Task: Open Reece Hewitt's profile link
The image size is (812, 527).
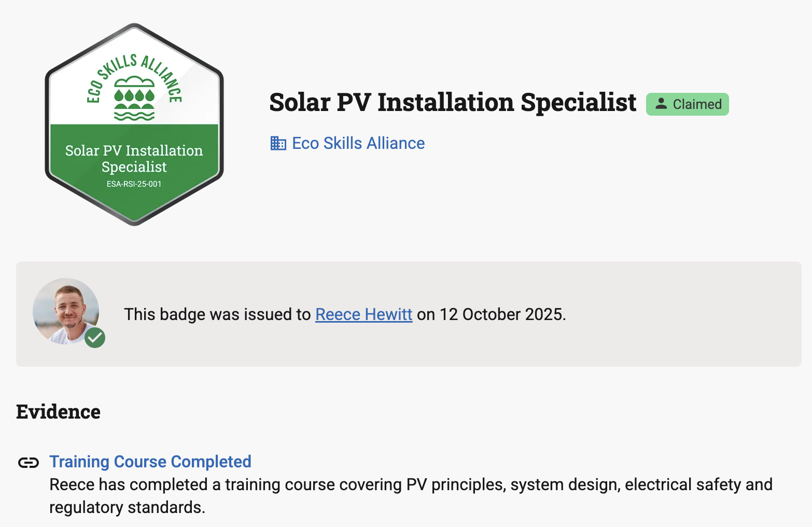Action: 363,314
